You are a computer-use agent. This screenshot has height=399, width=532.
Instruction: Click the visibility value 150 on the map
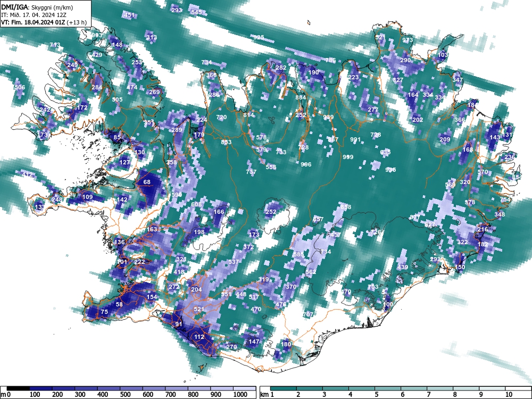tap(460, 268)
